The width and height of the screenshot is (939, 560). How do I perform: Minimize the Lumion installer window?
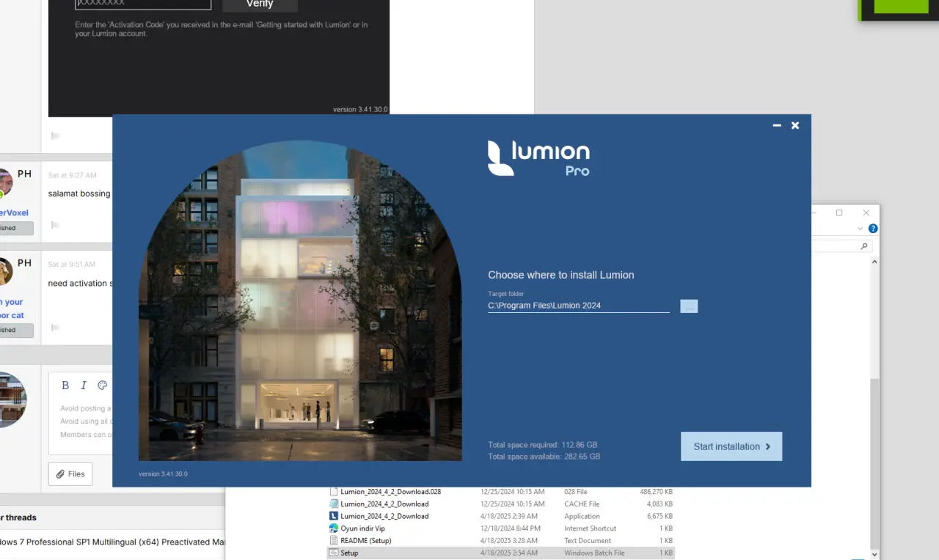pyautogui.click(x=777, y=126)
